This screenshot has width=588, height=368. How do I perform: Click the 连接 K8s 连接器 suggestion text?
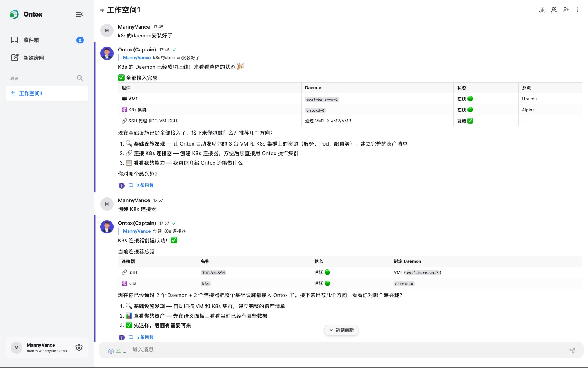click(153, 153)
